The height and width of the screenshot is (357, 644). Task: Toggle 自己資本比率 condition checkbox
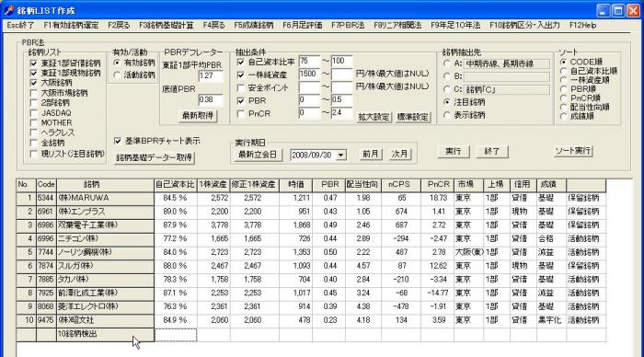click(241, 62)
